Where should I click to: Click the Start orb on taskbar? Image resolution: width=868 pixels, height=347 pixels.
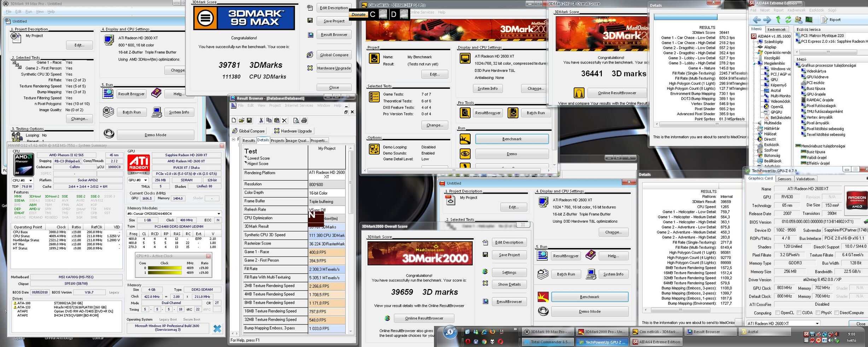[x=450, y=332]
